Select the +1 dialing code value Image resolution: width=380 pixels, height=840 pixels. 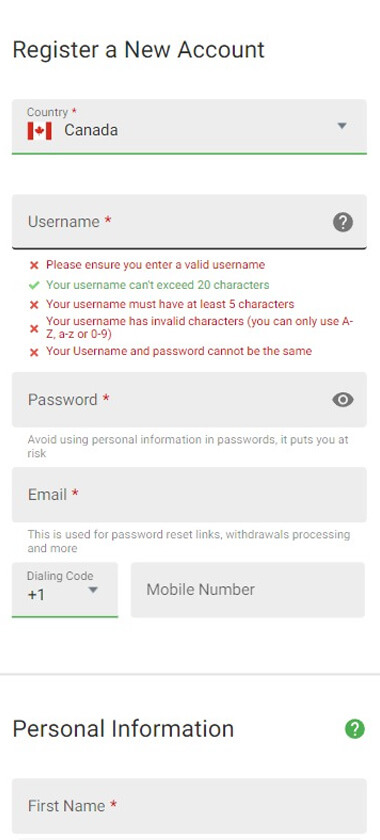36,595
